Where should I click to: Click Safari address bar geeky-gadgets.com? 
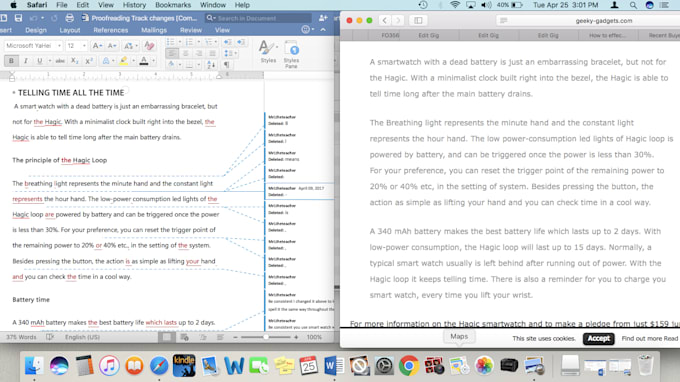pyautogui.click(x=604, y=20)
